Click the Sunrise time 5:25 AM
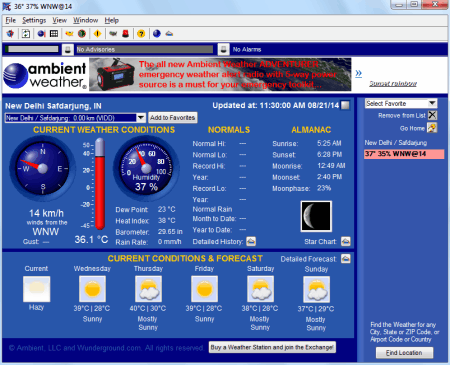The height and width of the screenshot is (365, 450). [x=329, y=143]
